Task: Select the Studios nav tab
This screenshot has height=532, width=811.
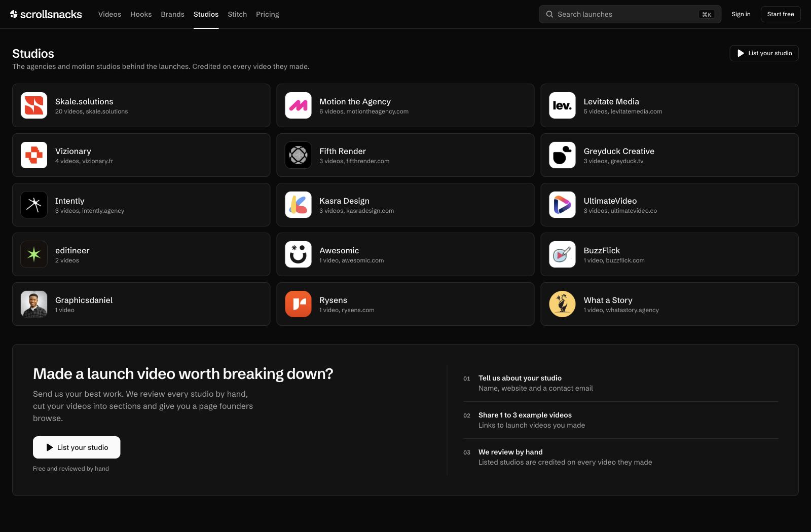Action: 206,14
